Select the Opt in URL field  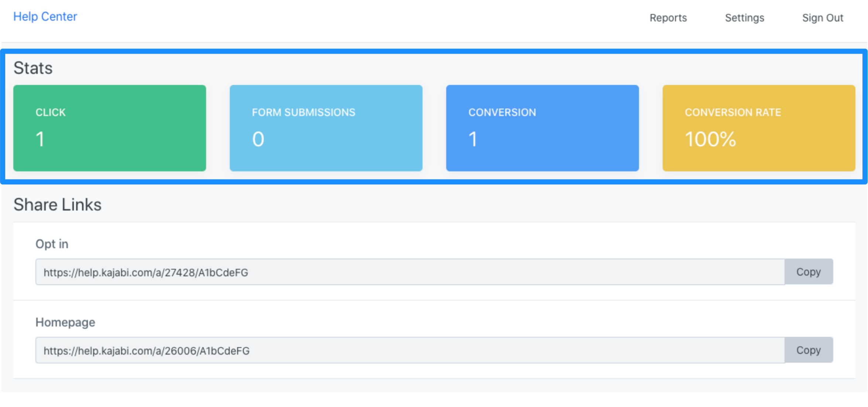[410, 272]
